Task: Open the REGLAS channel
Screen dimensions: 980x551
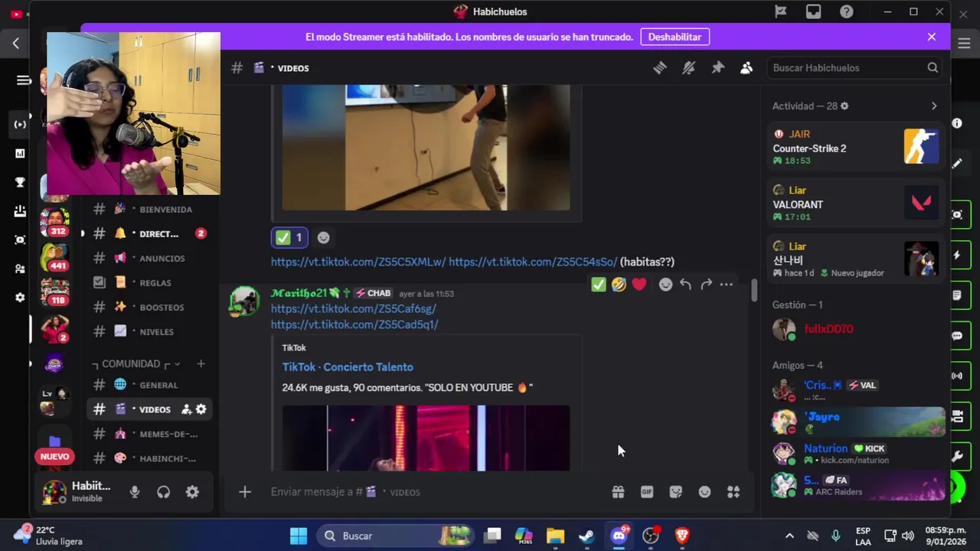Action: coord(149,282)
